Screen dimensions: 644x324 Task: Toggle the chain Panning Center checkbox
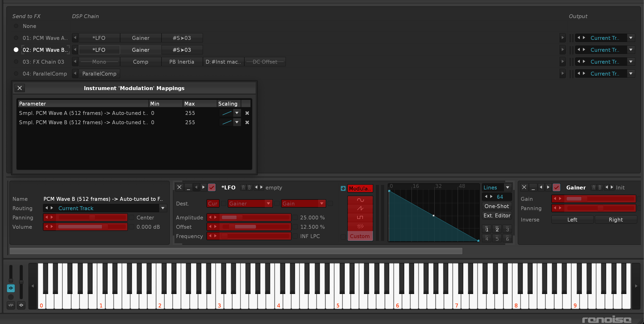[131, 217]
